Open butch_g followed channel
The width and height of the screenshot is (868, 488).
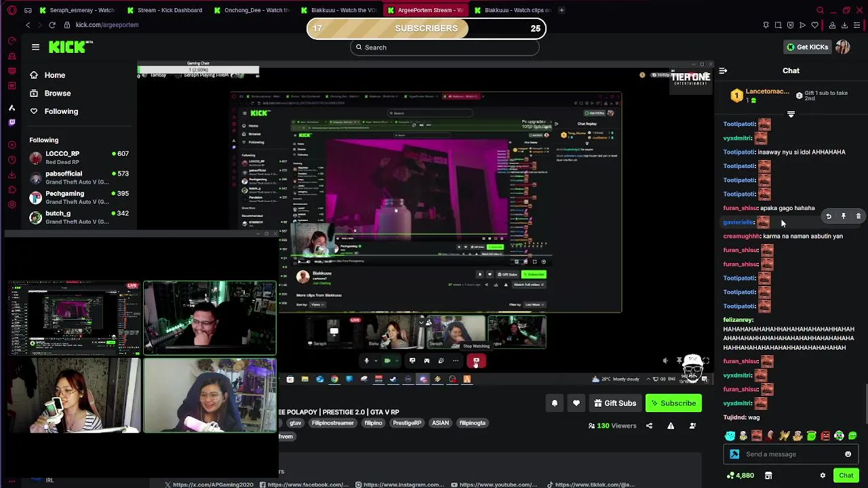tap(79, 217)
